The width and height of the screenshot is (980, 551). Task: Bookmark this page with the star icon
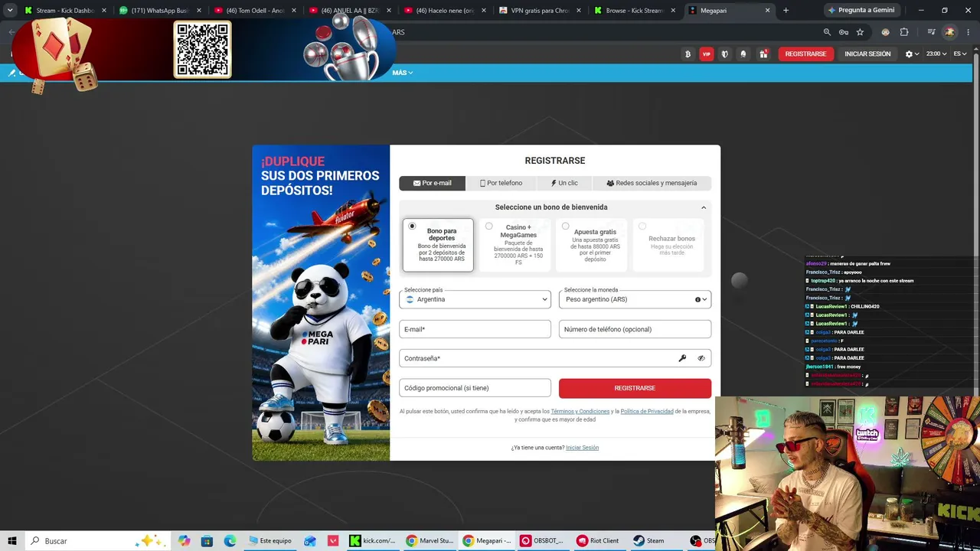860,32
